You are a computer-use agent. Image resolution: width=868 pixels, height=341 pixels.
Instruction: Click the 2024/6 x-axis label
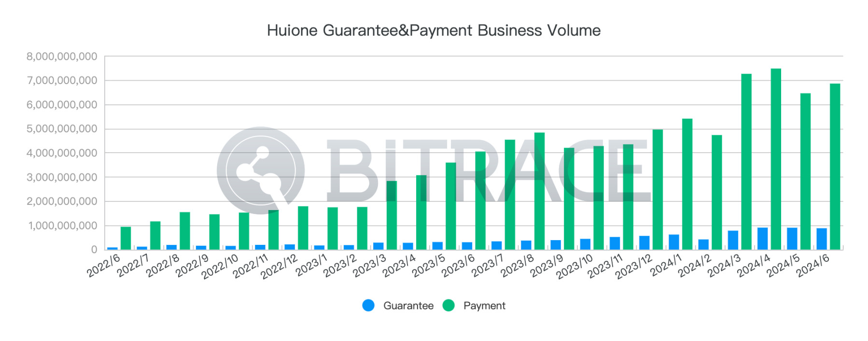pos(812,265)
